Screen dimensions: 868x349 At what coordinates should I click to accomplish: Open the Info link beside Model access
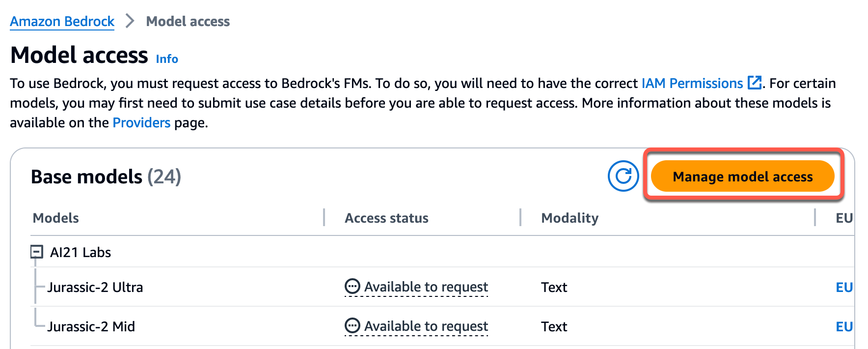(167, 59)
